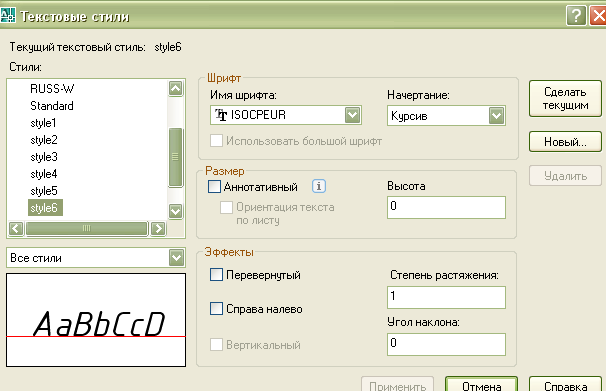The width and height of the screenshot is (606, 391).
Task: Click the Справка button
Action: pyautogui.click(x=565, y=385)
